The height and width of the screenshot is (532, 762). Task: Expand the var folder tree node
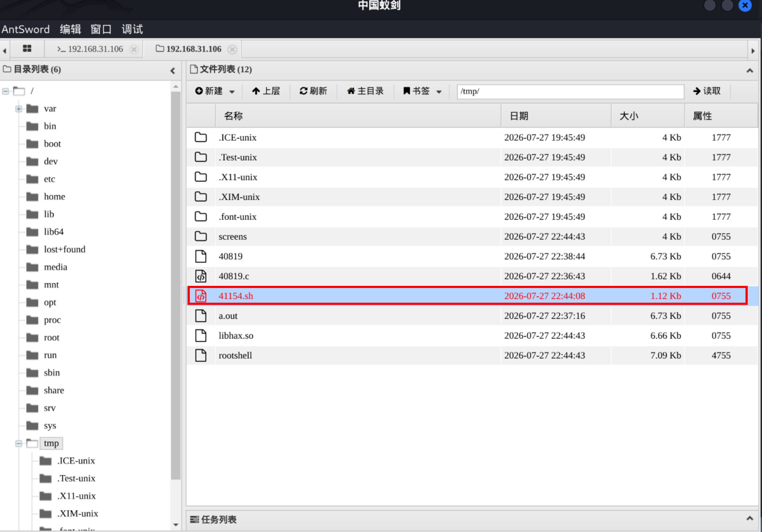(19, 109)
